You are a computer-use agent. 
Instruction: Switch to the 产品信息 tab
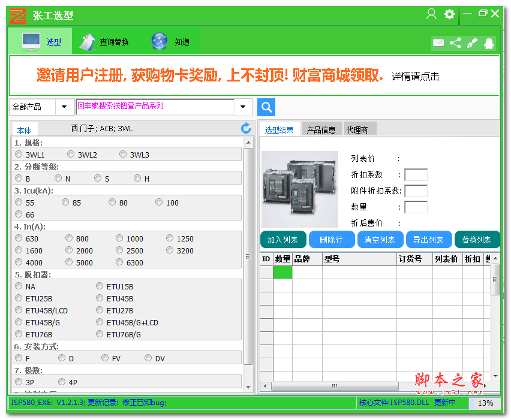click(x=321, y=130)
